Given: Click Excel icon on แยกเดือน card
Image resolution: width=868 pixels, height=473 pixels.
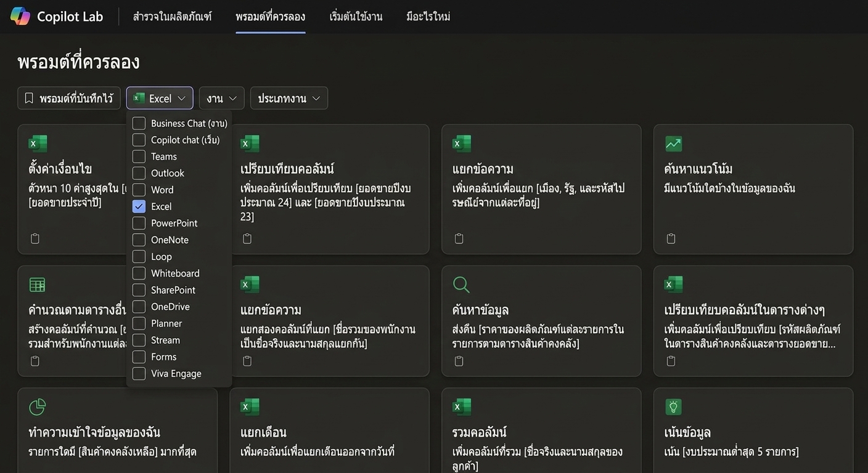Looking at the screenshot, I should (250, 407).
